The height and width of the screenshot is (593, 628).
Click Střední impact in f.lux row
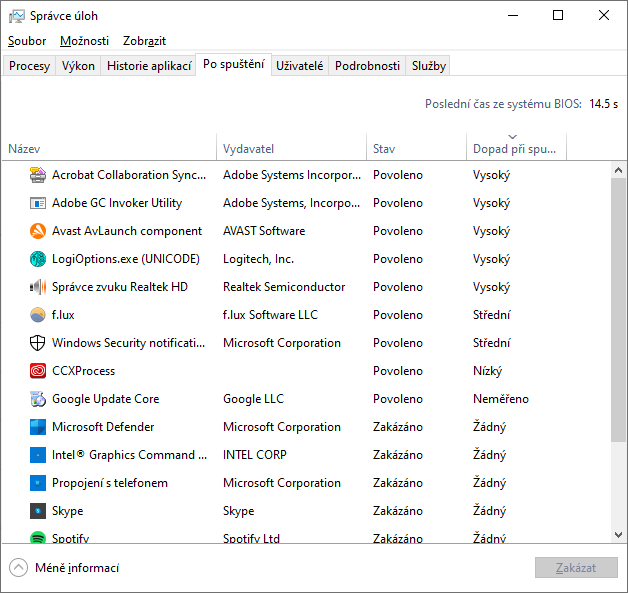tap(491, 315)
